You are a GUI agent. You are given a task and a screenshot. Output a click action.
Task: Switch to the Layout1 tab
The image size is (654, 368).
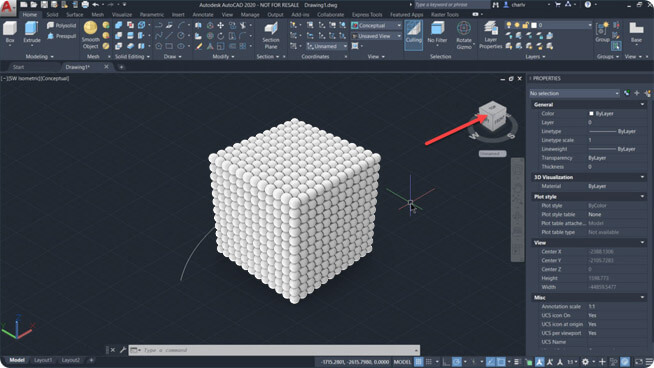pos(43,360)
